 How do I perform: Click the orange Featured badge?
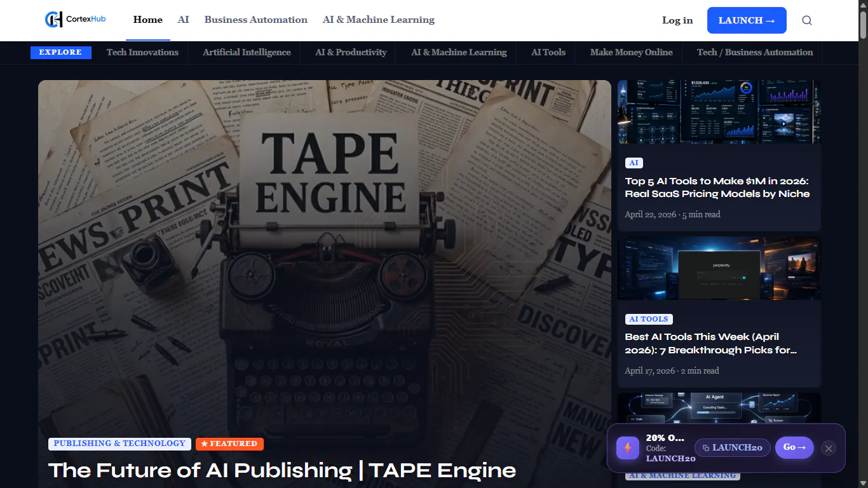pyautogui.click(x=229, y=444)
